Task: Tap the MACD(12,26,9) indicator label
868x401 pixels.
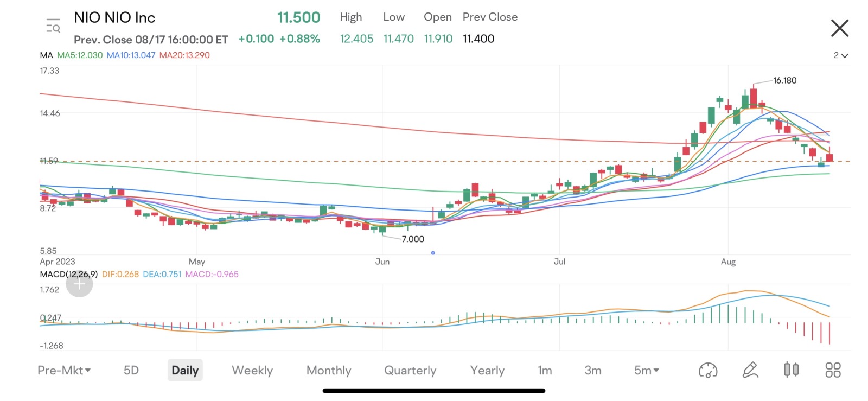Action: (69, 274)
